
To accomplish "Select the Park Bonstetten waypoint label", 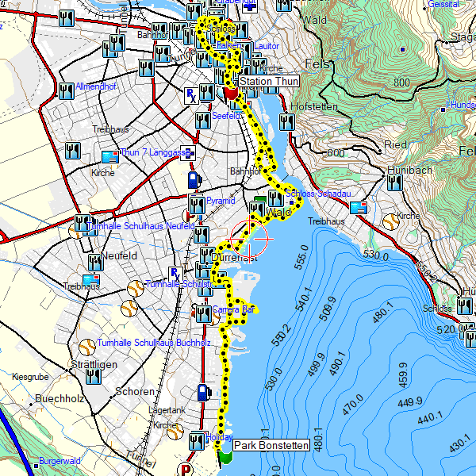I will click(271, 446).
